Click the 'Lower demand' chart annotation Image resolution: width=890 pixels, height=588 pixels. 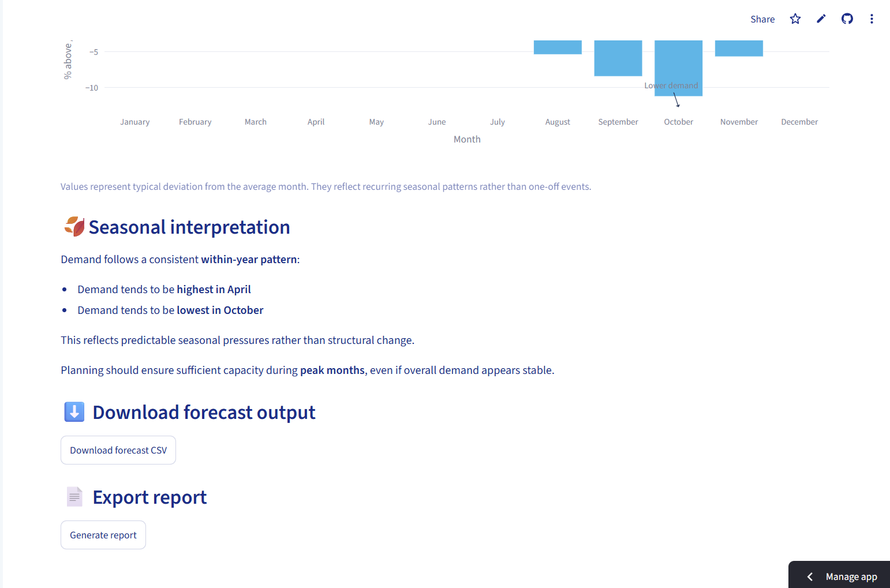click(x=671, y=85)
